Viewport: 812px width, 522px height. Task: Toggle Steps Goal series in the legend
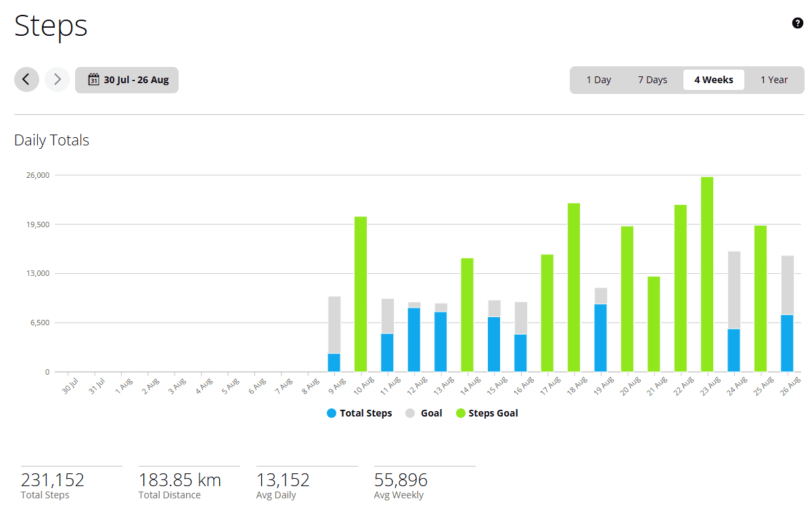487,413
